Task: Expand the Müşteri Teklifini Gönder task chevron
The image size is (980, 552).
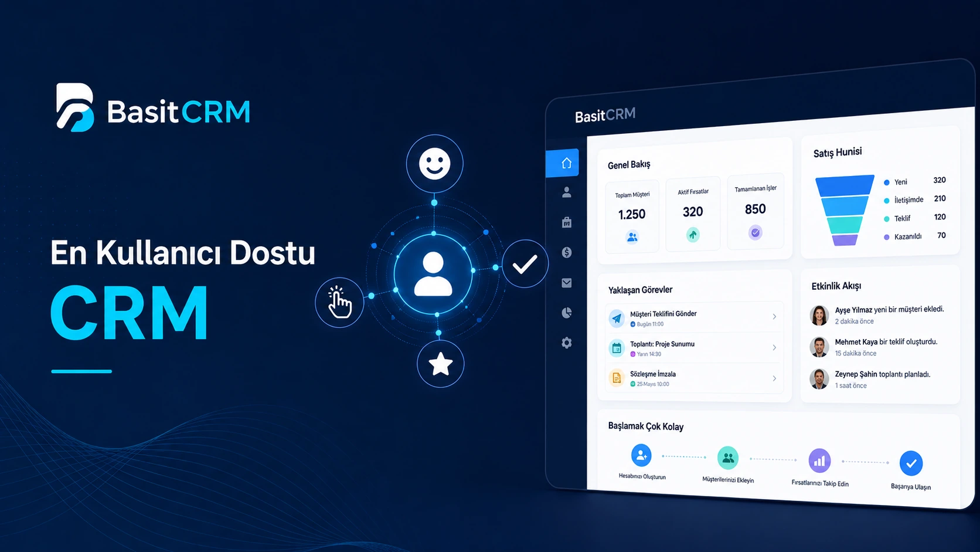Action: point(774,317)
